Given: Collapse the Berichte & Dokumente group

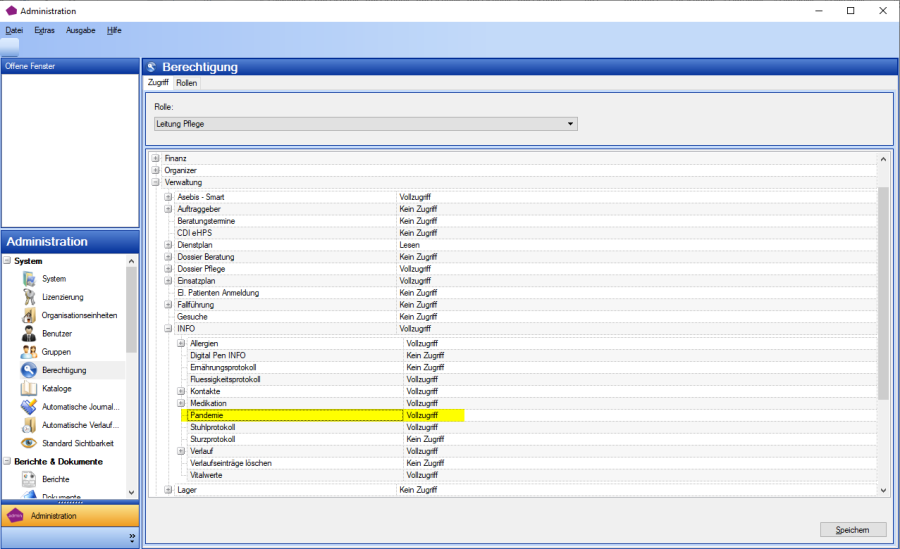Looking at the screenshot, I should [7, 461].
